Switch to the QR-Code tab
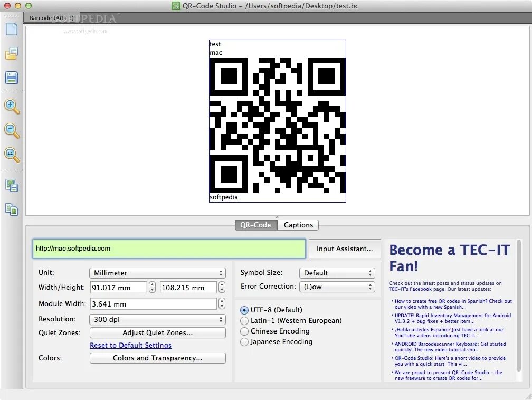Screen dimensions: 532x400 256,225
